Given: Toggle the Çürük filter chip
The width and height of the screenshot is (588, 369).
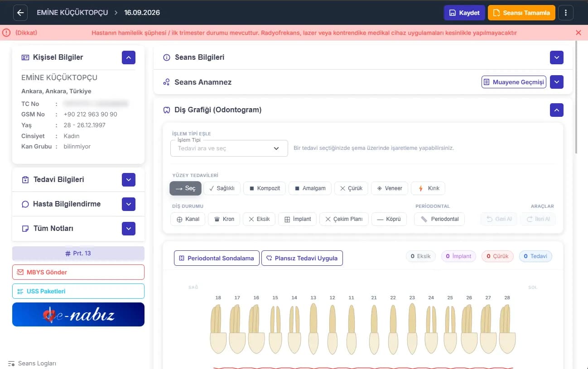Looking at the screenshot, I should [497, 256].
